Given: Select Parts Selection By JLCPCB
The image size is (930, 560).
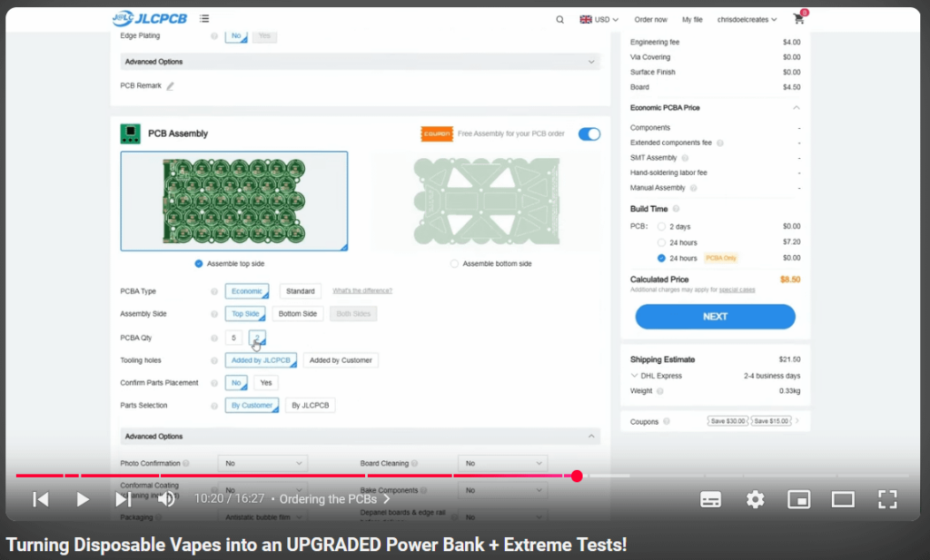Looking at the screenshot, I should [x=311, y=406].
